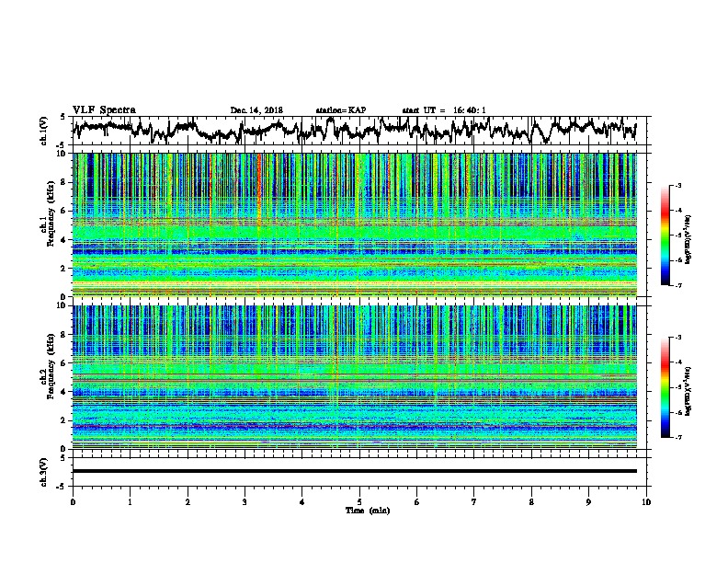
Task: Click the "ch.3(V)" axis label
Action: [44, 472]
